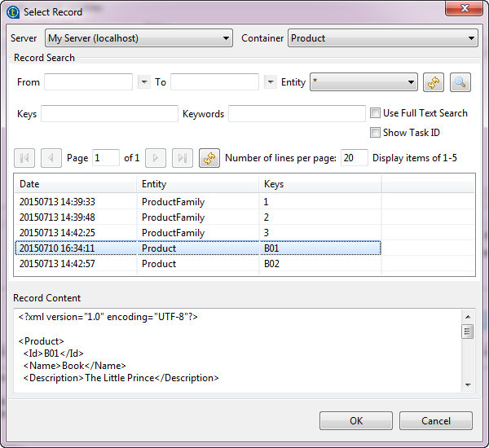Sort by the Date column header
The image size is (489, 448).
[x=75, y=184]
